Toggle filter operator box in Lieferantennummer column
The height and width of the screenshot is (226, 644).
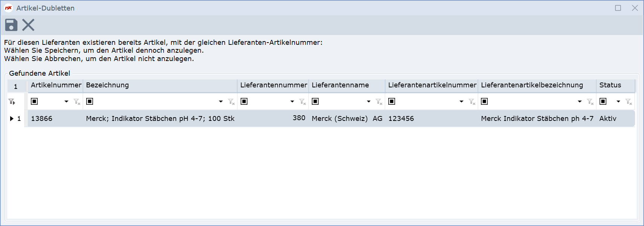244,101
